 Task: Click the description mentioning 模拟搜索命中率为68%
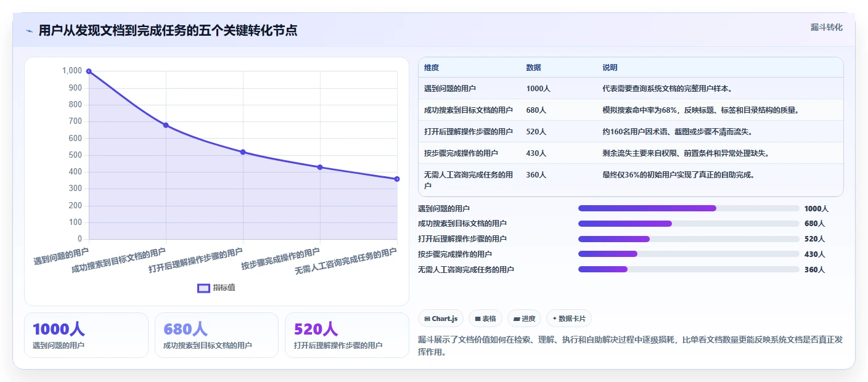click(x=701, y=110)
